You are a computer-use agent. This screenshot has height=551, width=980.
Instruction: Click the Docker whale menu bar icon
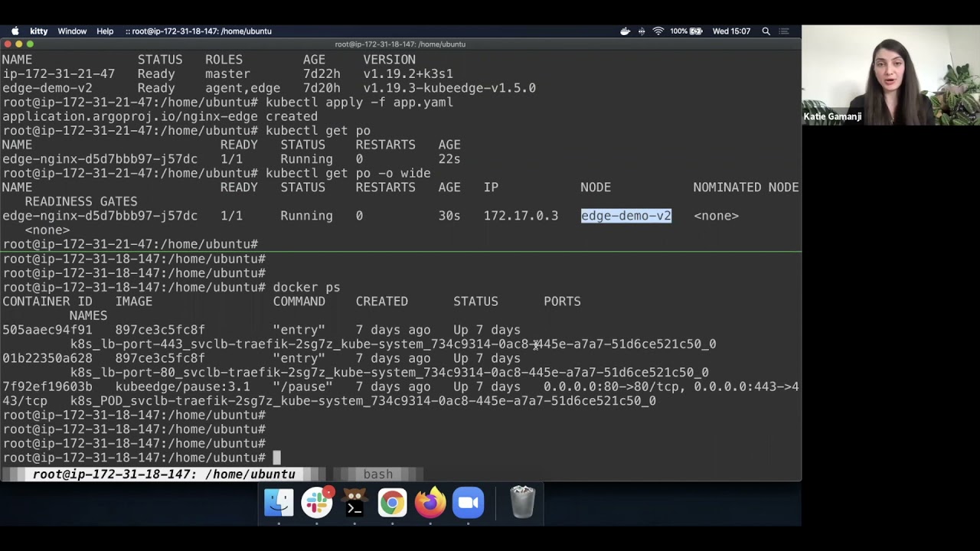tap(625, 31)
